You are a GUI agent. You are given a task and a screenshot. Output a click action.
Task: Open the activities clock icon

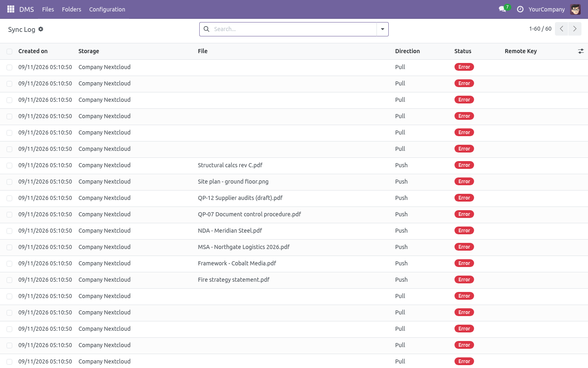click(x=520, y=9)
